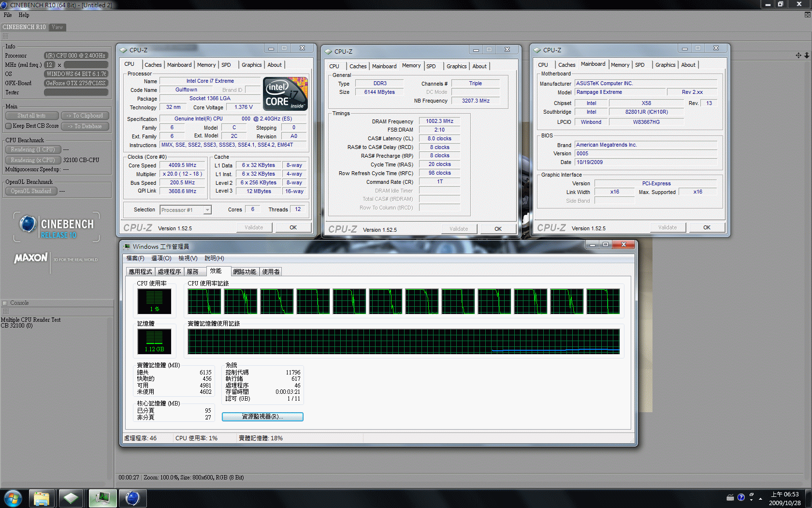Open the SPD tab in the middle CPU-Z window
The image size is (812, 508).
point(431,66)
